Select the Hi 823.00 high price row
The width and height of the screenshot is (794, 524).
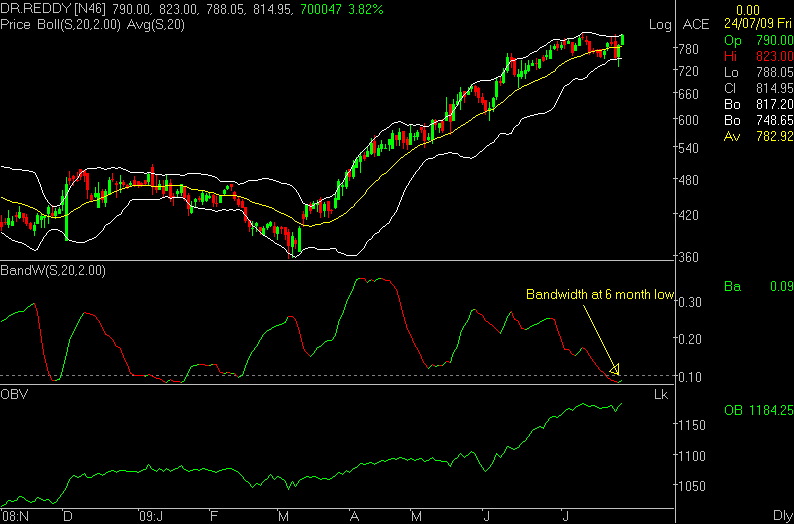point(759,56)
